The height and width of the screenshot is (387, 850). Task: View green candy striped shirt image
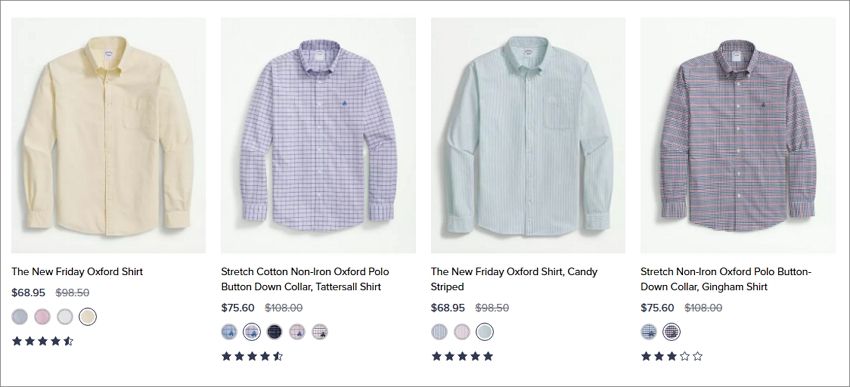point(528,136)
